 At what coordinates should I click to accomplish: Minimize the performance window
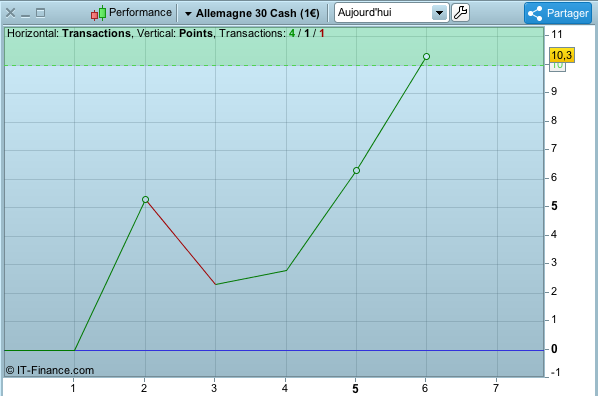(25, 15)
